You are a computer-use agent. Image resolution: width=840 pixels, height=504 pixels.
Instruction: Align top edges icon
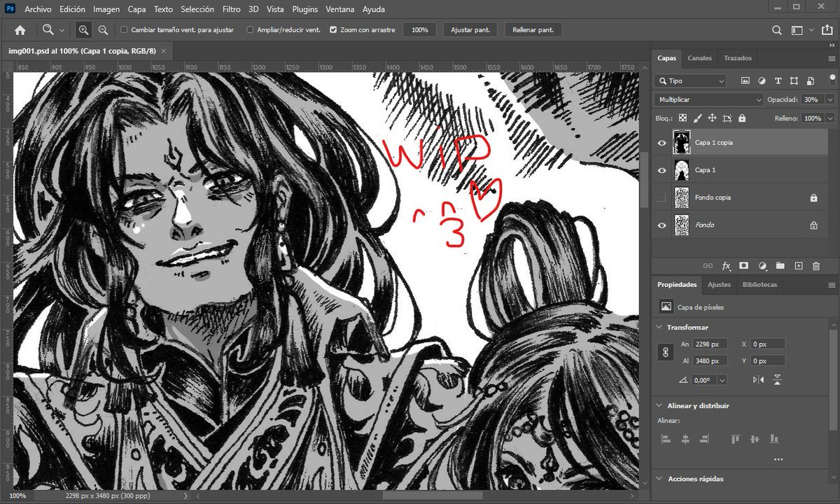(735, 439)
